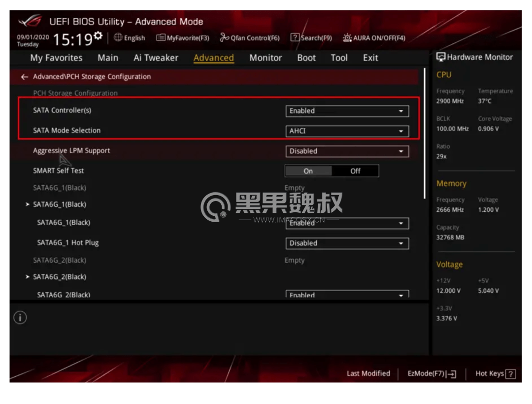The height and width of the screenshot is (404, 532).
Task: Toggle AURA ON/OFF light icon
Action: (x=347, y=37)
